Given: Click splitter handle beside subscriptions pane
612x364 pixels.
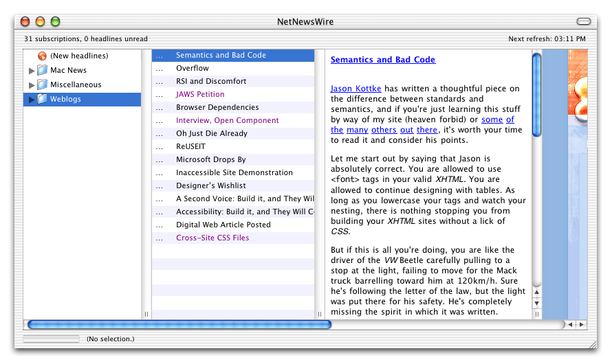Looking at the screenshot, I should tap(146, 314).
